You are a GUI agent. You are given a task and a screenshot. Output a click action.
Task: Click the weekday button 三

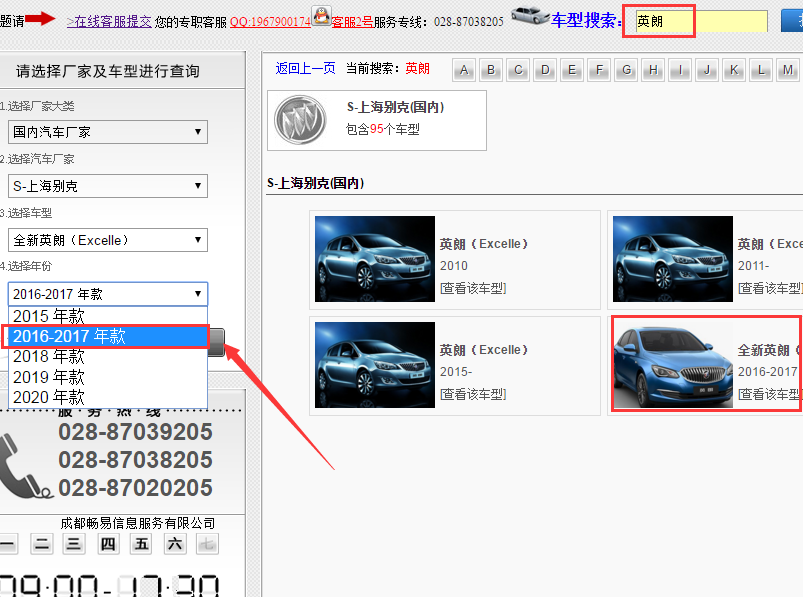(74, 544)
